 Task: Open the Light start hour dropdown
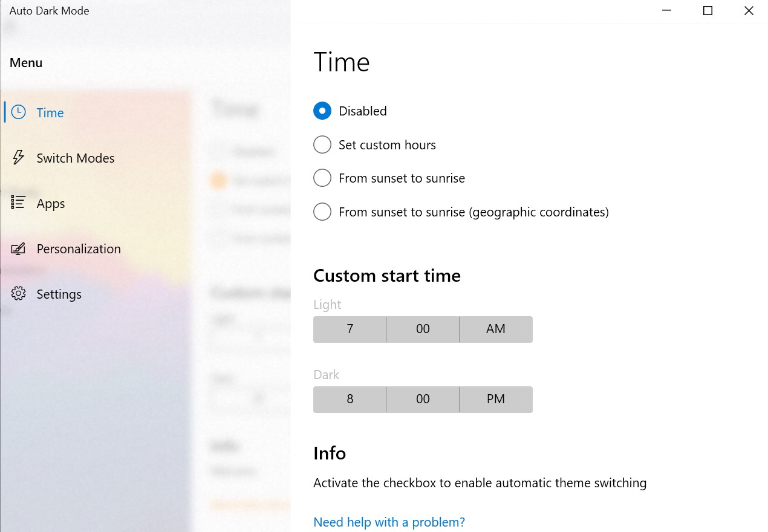pos(350,329)
